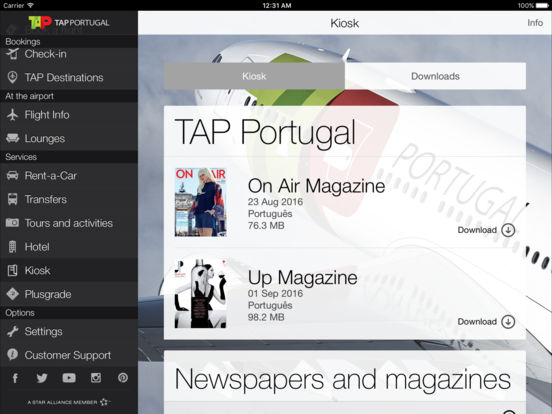Switch to the Downloads tab
The height and width of the screenshot is (414, 552).
tap(435, 76)
